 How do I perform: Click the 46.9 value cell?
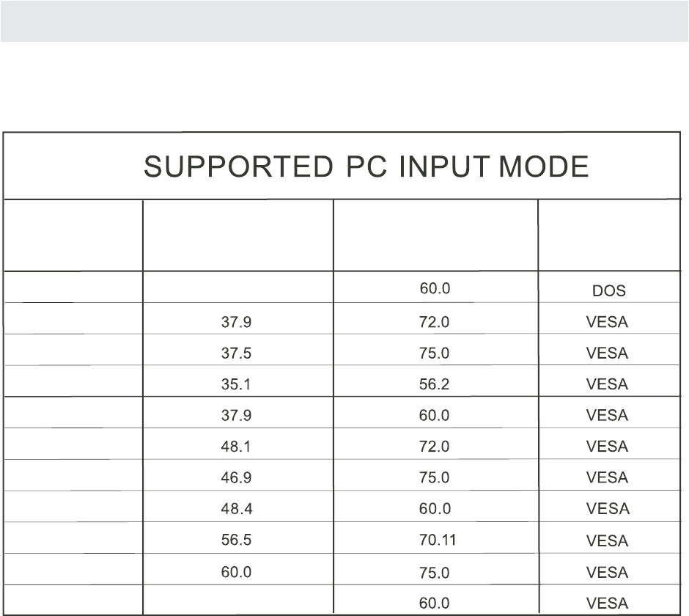[236, 477]
